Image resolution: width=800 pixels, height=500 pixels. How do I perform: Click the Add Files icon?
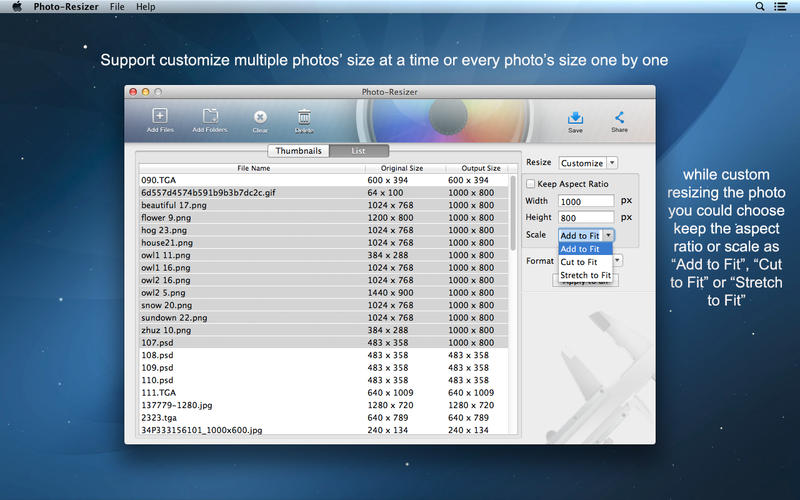click(160, 117)
